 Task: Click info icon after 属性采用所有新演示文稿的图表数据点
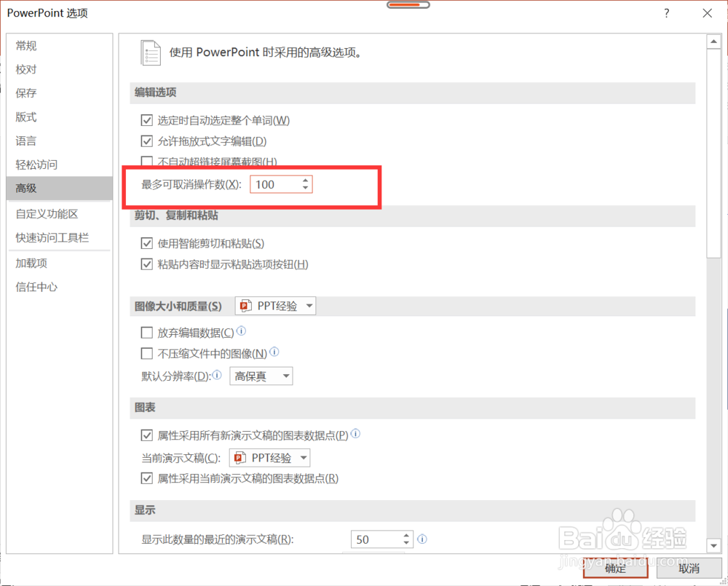point(356,434)
